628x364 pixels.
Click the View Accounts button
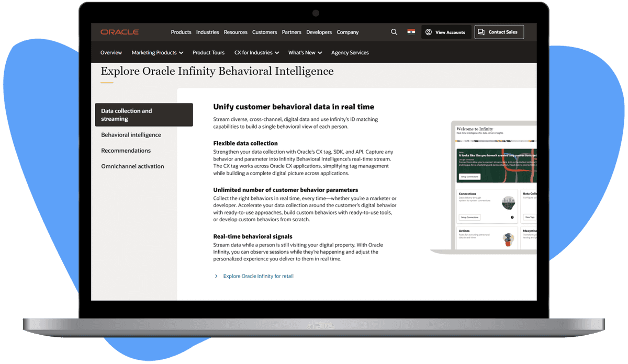(446, 32)
